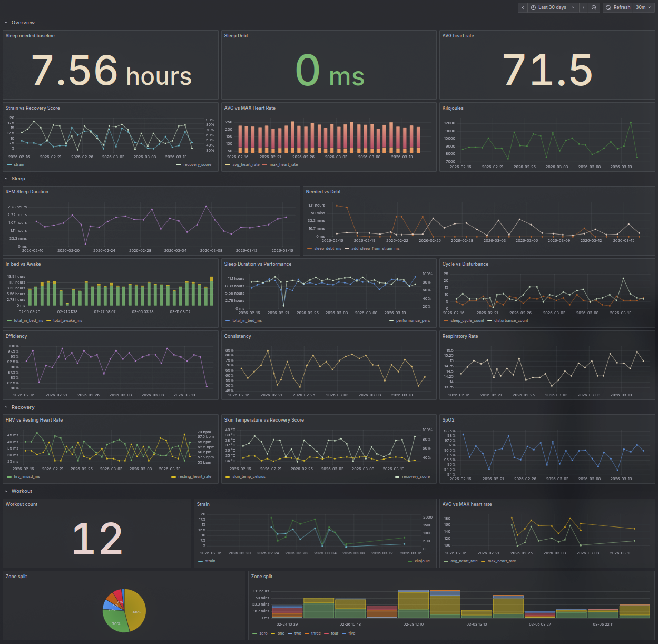Open the Last 30 days time picker
Image resolution: width=658 pixels, height=644 pixels.
tap(553, 7)
